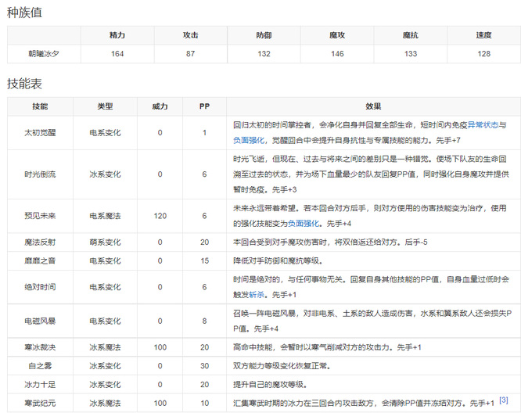This screenshot has height=420, width=521.
Task: Click 电系魔法 type in 预见未来 row
Action: 105,216
